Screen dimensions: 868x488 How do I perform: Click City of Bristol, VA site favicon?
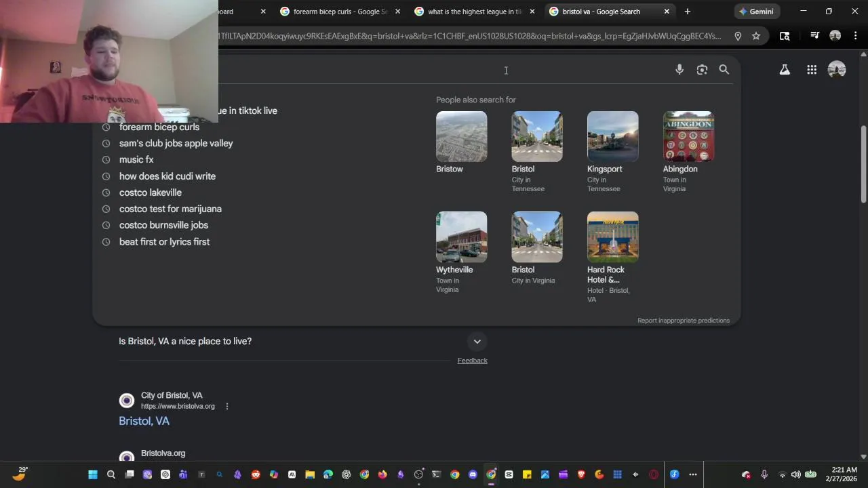[x=127, y=401]
